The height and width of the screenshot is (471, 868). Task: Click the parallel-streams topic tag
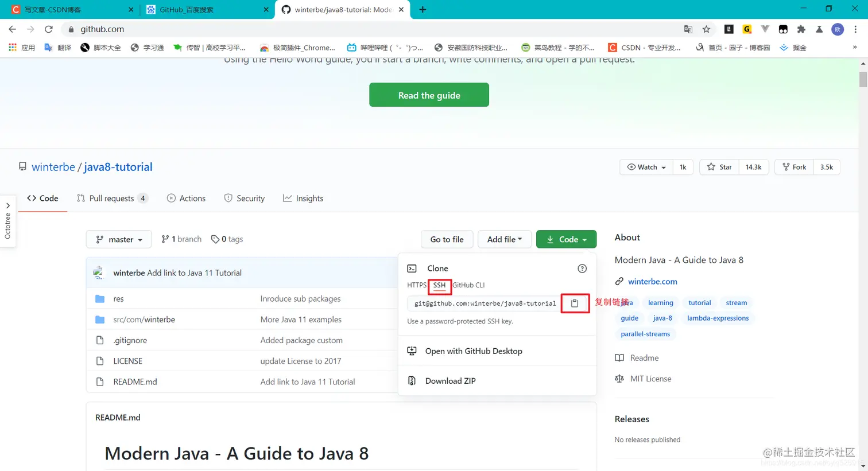(x=645, y=334)
